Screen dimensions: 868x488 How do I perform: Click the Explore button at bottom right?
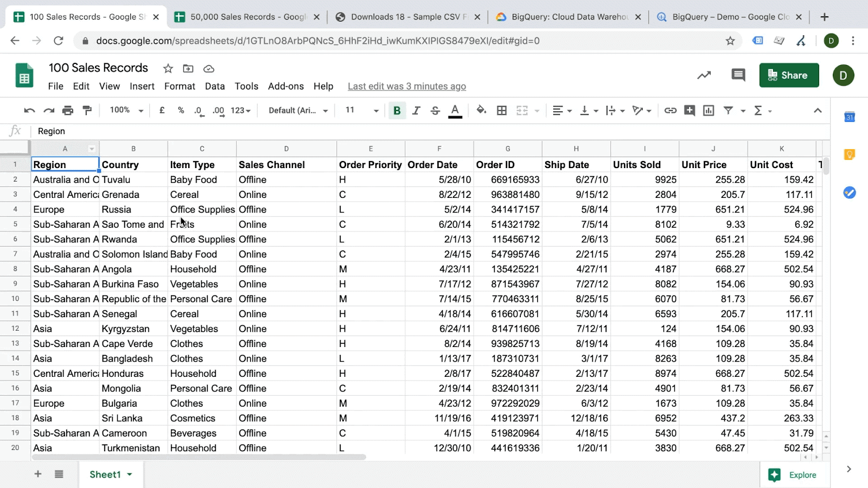(x=795, y=474)
